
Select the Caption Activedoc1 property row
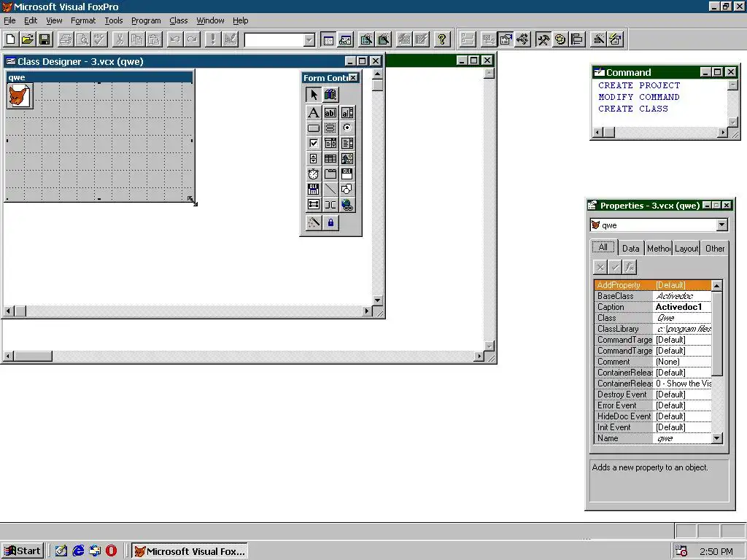tap(652, 307)
